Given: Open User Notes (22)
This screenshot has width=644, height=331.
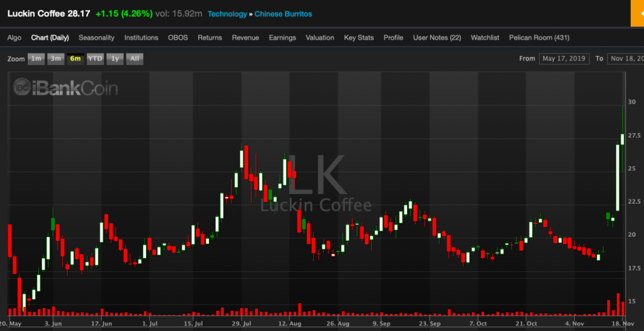Looking at the screenshot, I should tap(437, 38).
